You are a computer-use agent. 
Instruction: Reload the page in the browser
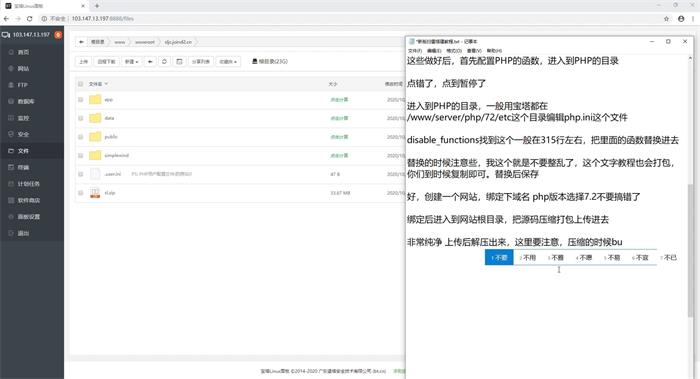click(x=29, y=19)
